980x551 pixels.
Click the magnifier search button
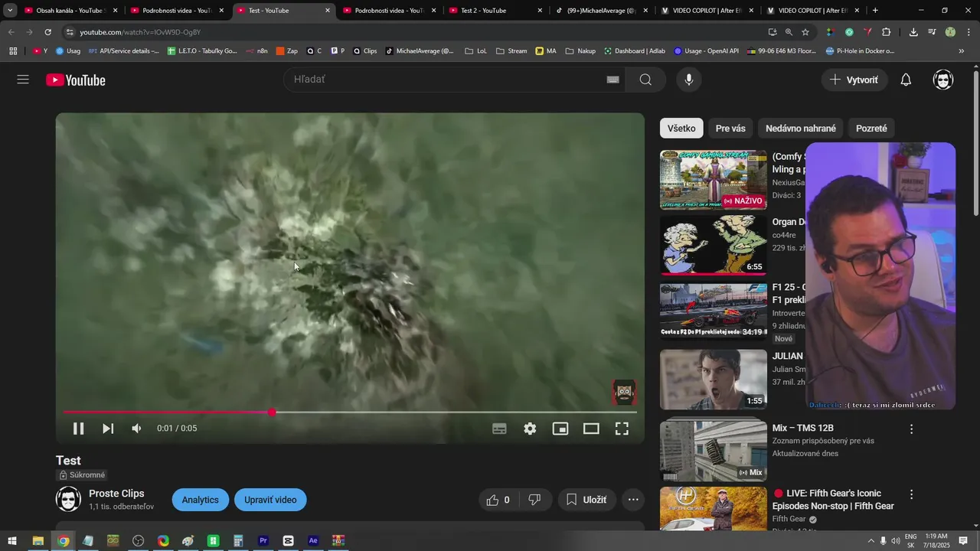[x=645, y=80]
